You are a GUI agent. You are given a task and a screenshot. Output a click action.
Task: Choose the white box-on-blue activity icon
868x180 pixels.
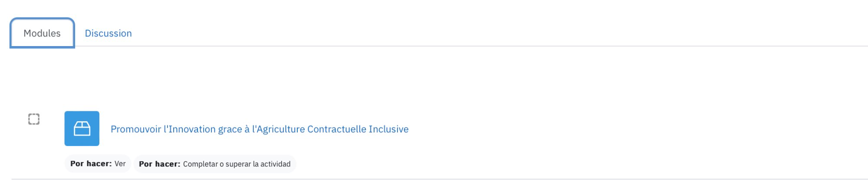tap(82, 128)
